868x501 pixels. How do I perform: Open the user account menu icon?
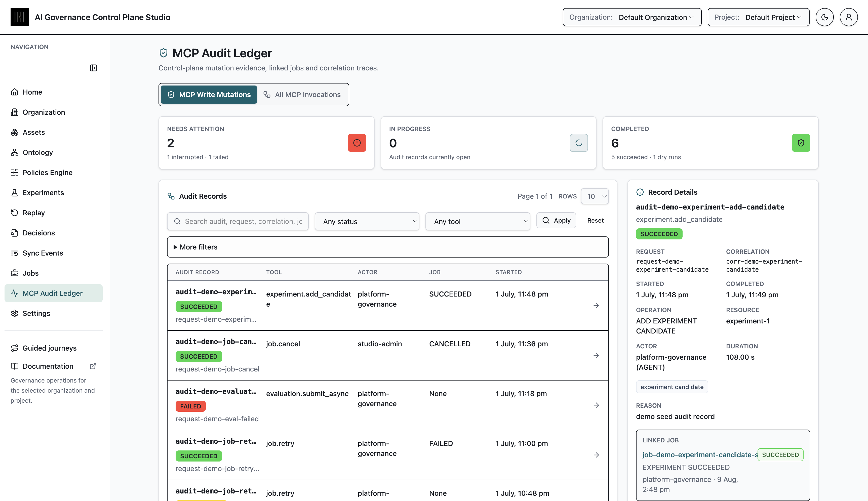[849, 17]
